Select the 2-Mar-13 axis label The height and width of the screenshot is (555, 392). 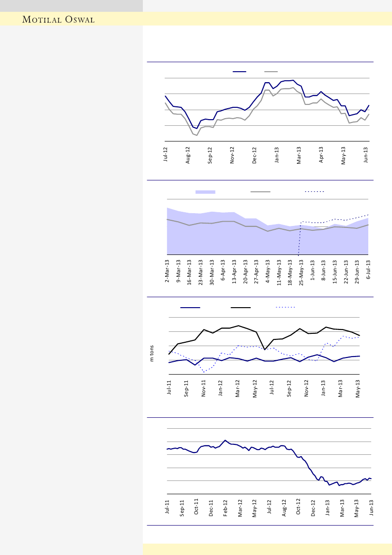[x=167, y=272]
